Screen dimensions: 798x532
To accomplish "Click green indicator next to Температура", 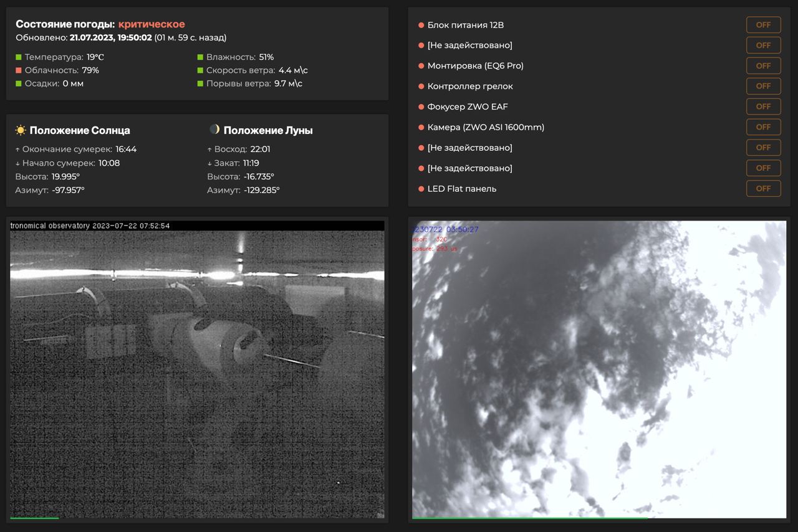I will 19,57.
